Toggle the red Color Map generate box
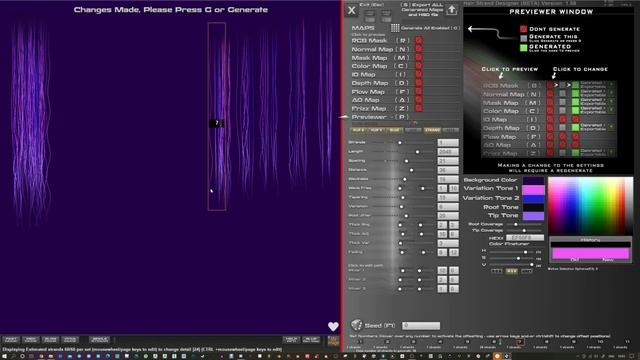This screenshot has width=640, height=360. pyautogui.click(x=418, y=66)
